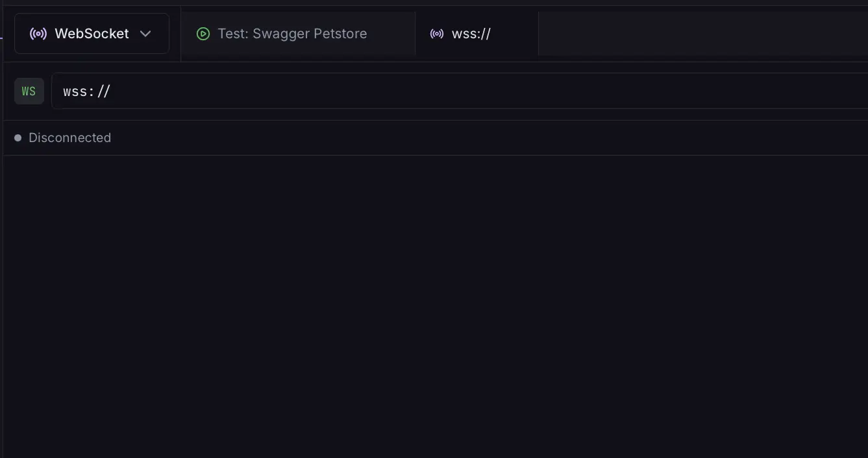Switch to the Test: Swagger Petstore tab

[292, 33]
